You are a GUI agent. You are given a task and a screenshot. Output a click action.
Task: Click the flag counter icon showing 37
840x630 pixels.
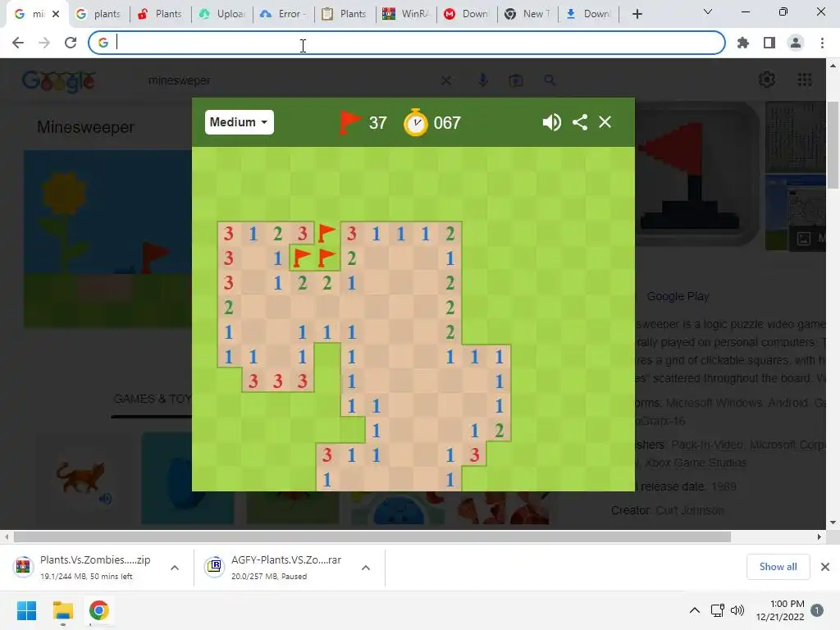click(349, 122)
